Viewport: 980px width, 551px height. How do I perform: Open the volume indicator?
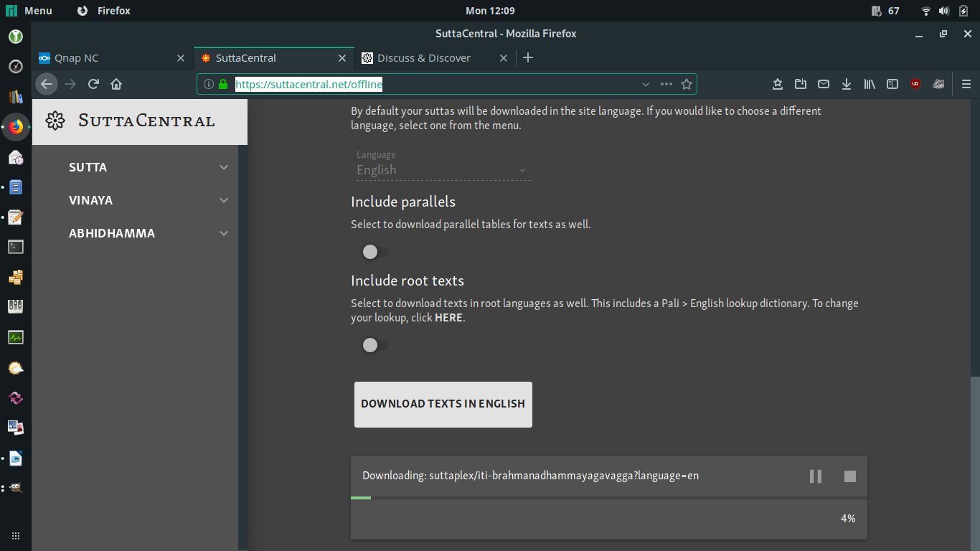pyautogui.click(x=944, y=11)
